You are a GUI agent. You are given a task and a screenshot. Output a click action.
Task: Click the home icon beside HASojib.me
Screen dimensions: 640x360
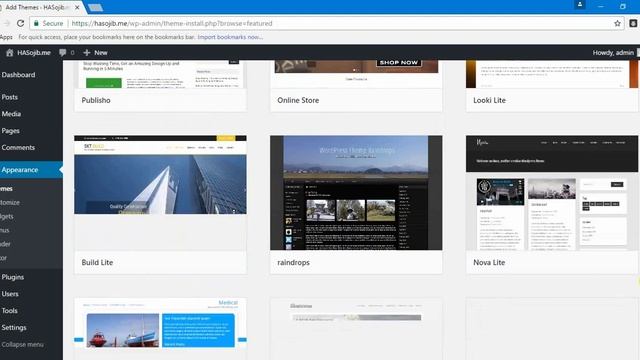point(9,53)
